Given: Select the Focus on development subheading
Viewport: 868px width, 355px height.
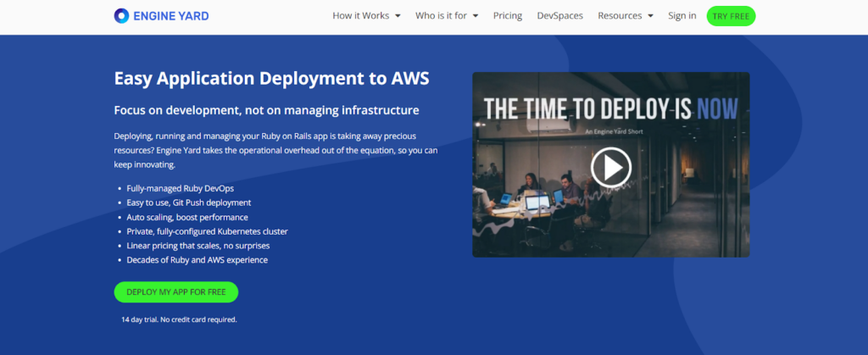Looking at the screenshot, I should tap(266, 110).
